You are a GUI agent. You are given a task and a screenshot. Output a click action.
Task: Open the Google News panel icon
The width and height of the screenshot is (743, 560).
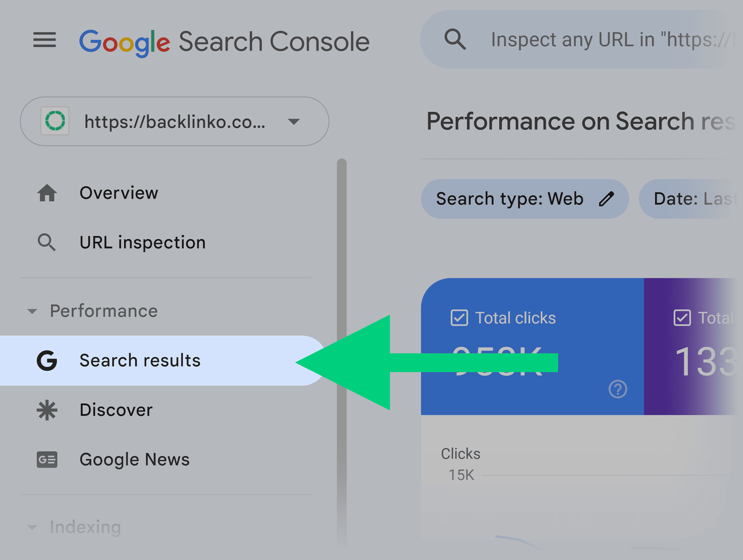pos(46,459)
